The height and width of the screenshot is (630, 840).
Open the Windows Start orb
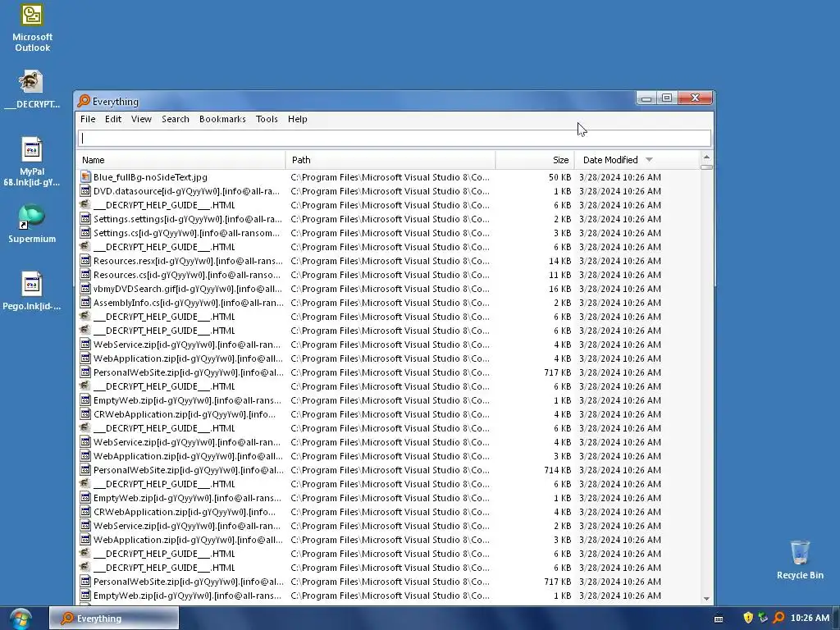pyautogui.click(x=21, y=619)
